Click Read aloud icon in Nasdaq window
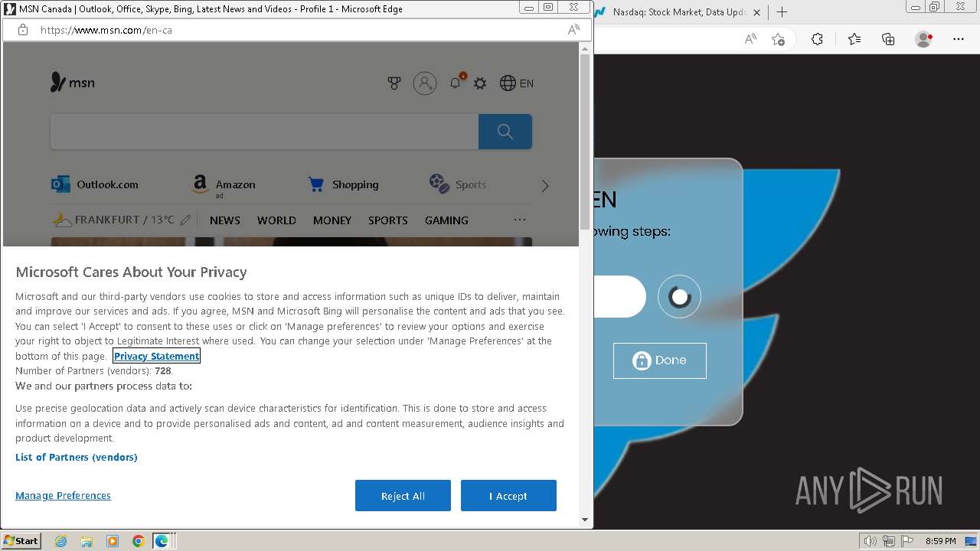Screen dimensions: 980x551 (x=750, y=39)
